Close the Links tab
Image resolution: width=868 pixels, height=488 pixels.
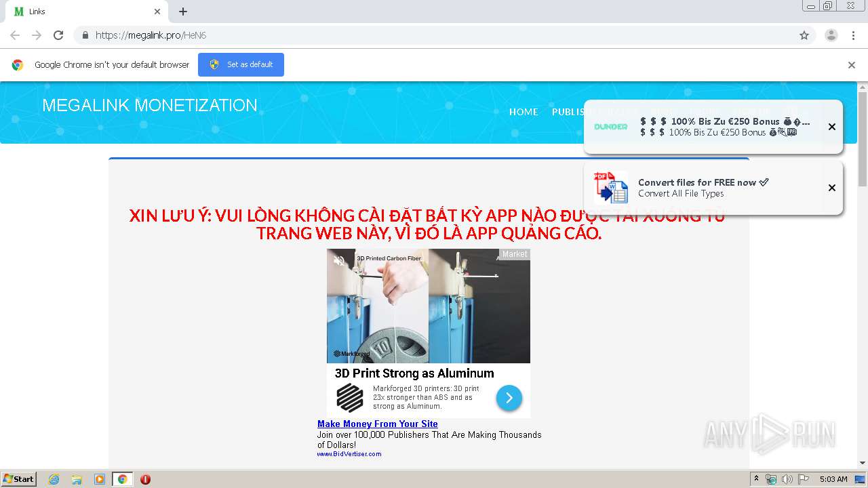coord(157,12)
